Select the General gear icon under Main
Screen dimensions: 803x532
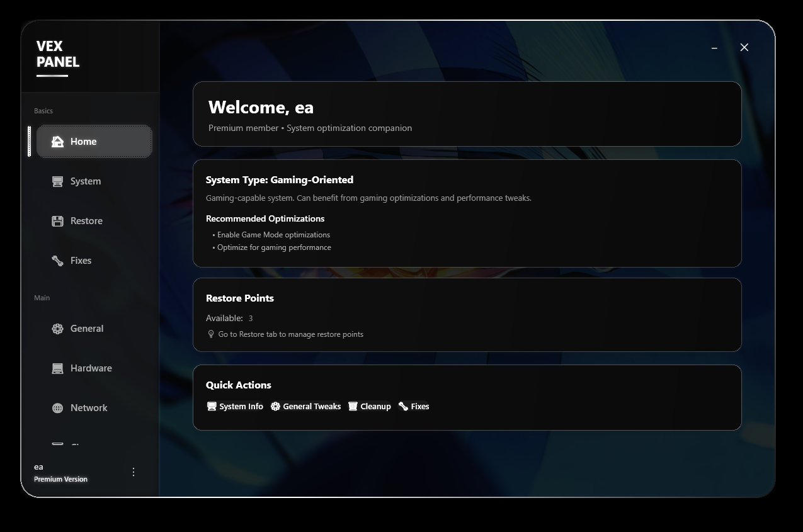point(57,328)
